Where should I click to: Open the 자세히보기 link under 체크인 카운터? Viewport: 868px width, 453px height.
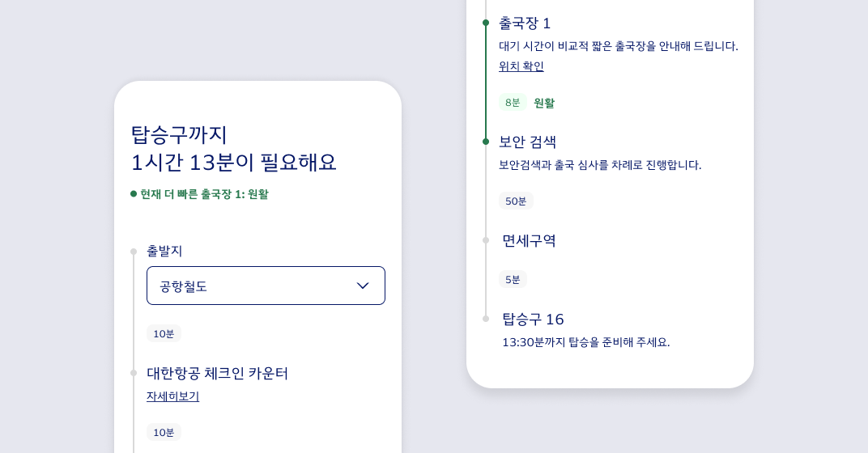172,396
